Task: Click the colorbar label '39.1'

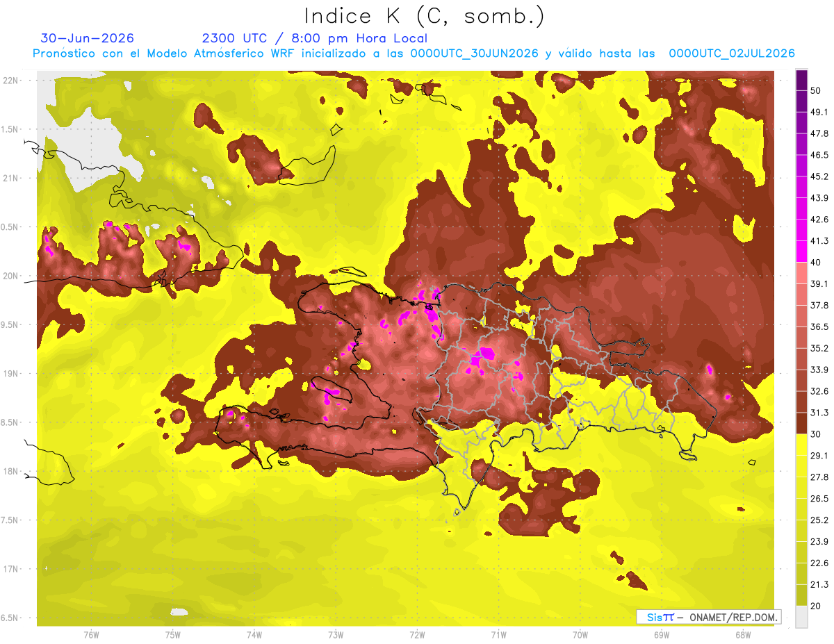Action: coord(819,283)
